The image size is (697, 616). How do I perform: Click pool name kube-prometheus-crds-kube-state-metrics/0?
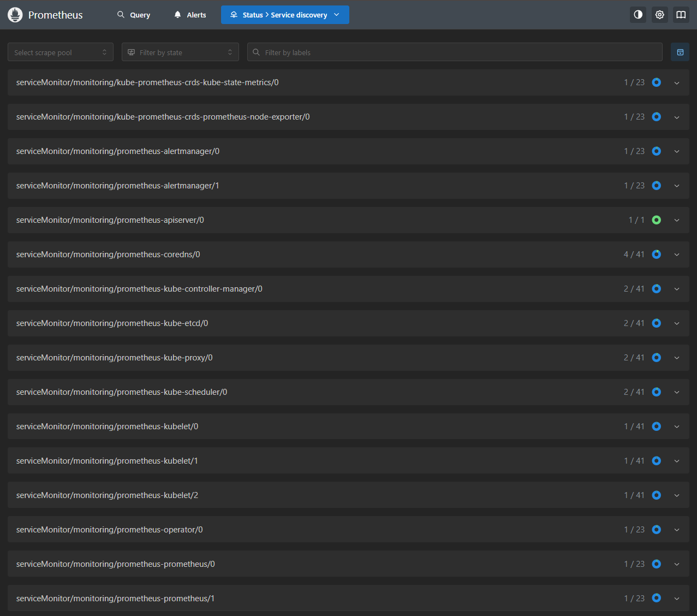pos(147,82)
